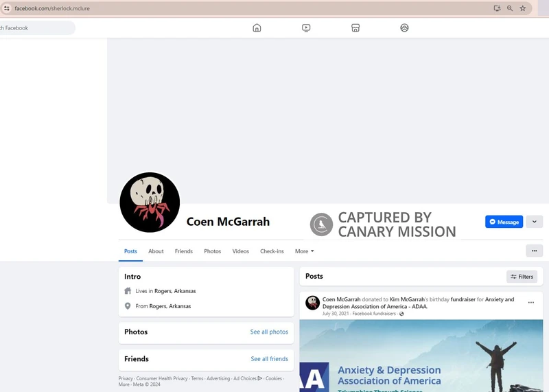The width and height of the screenshot is (549, 392).
Task: Click the public globe audience icon
Action: coord(401,314)
